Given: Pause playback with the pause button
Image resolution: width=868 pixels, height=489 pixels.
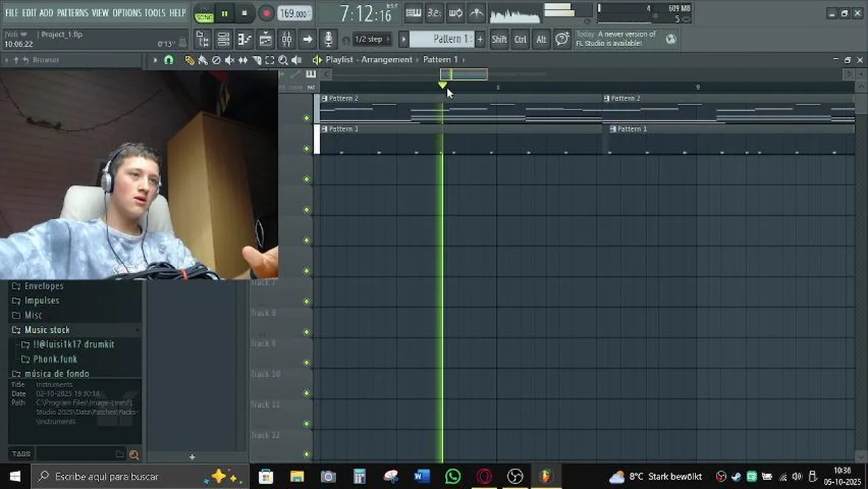Looking at the screenshot, I should click(x=225, y=14).
